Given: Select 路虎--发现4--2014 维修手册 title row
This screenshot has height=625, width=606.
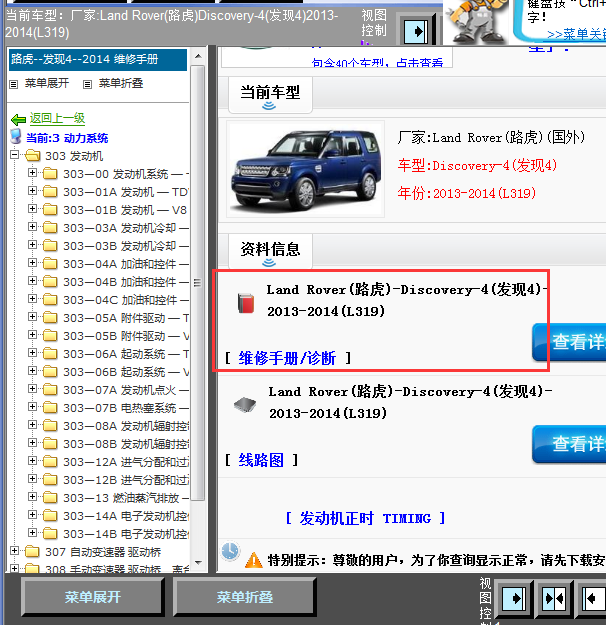Looking at the screenshot, I should point(98,59).
